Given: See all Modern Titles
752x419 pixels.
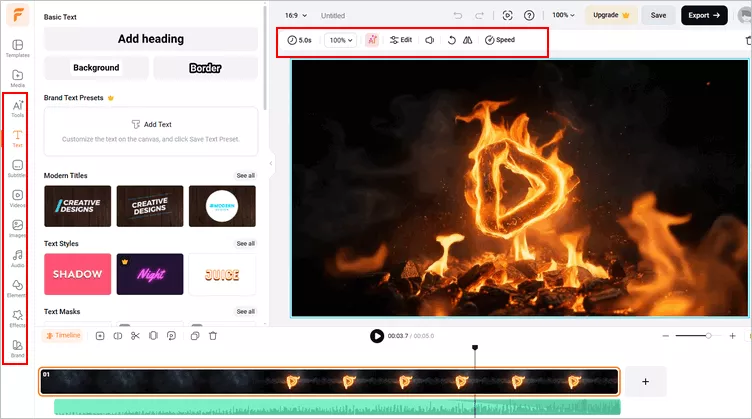Looking at the screenshot, I should pyautogui.click(x=246, y=175).
